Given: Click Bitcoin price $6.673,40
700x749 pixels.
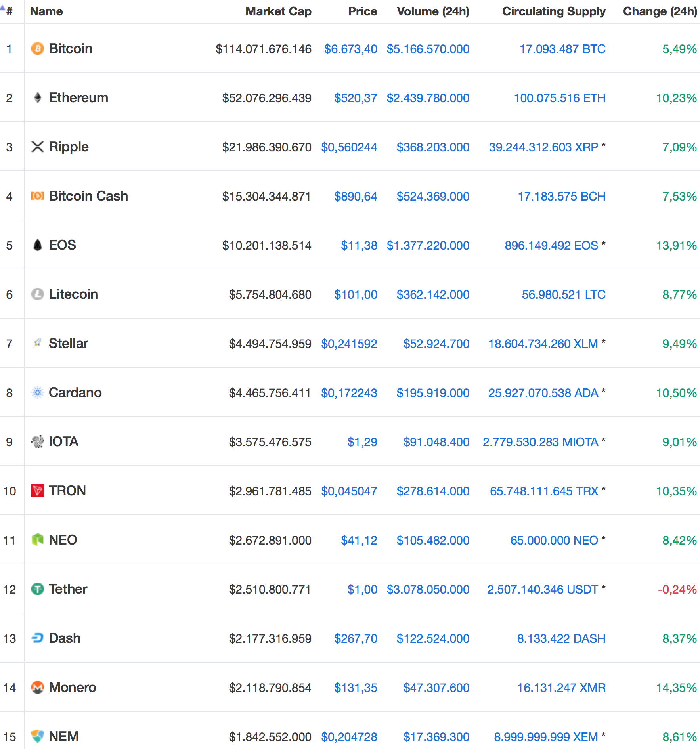Looking at the screenshot, I should point(351,49).
